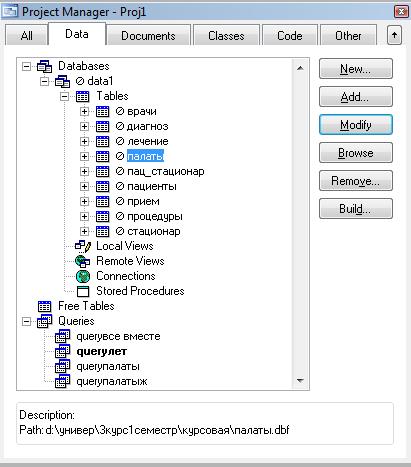Click the Modify button

click(356, 125)
